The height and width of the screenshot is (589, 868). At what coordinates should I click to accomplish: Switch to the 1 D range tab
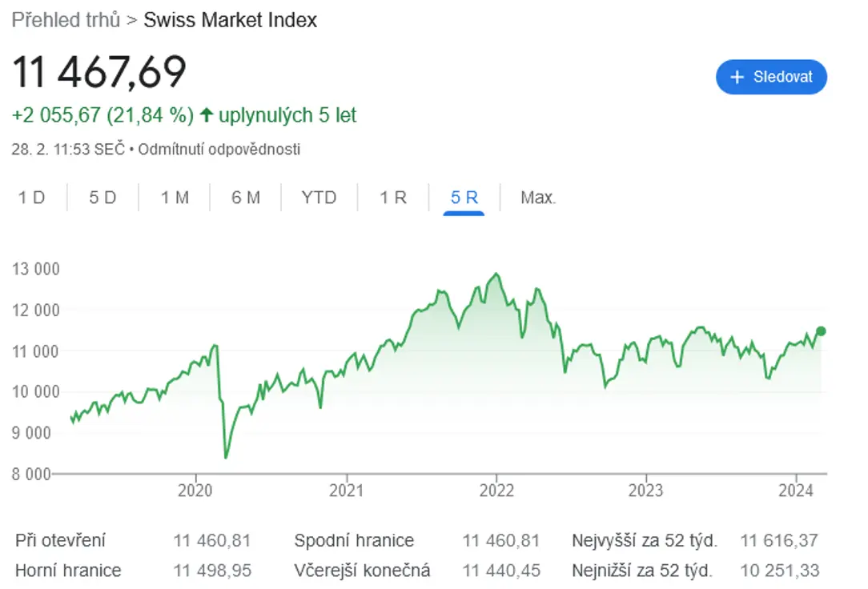31,198
